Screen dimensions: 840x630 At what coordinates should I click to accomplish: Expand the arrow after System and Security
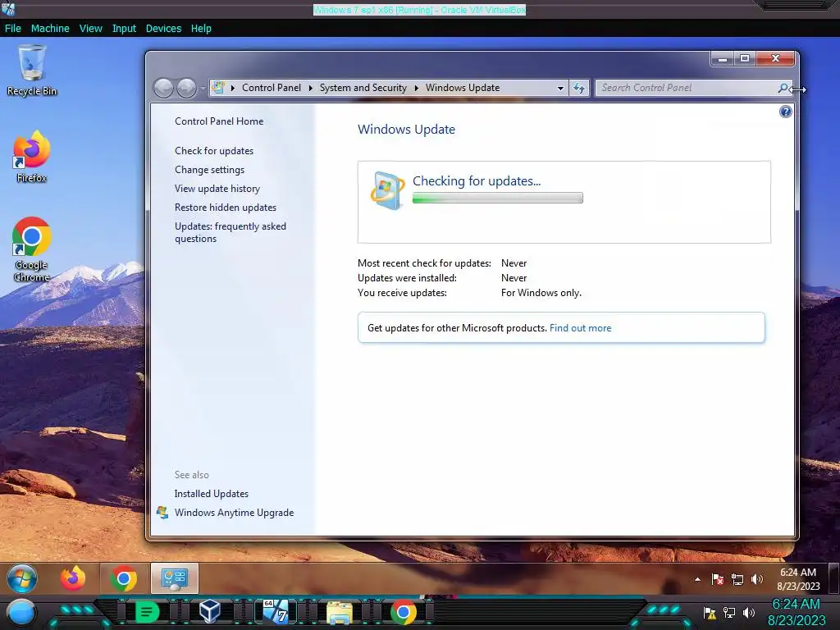tap(416, 88)
